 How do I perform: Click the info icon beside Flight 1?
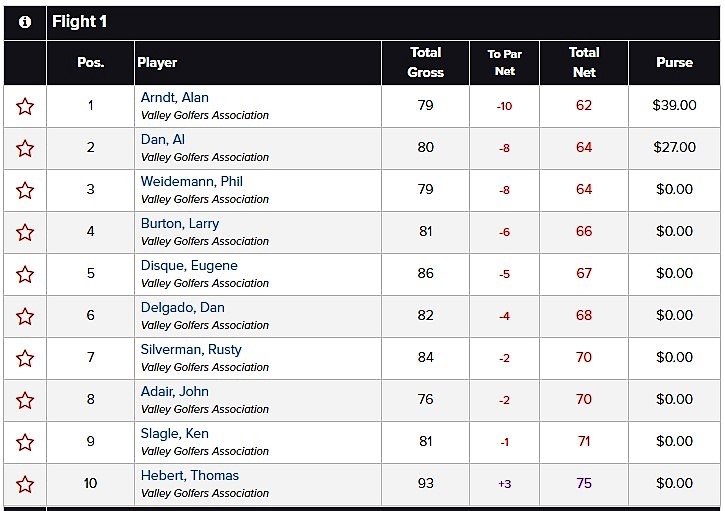(x=25, y=22)
